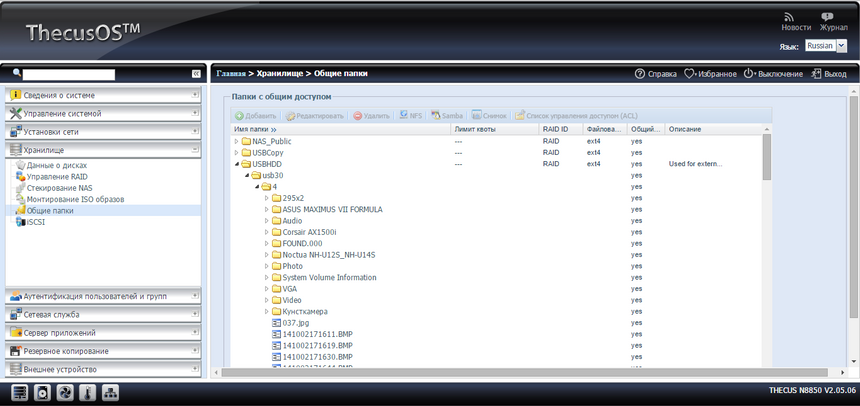
Task: Click the temperature icon in bottom bar
Action: [x=87, y=392]
